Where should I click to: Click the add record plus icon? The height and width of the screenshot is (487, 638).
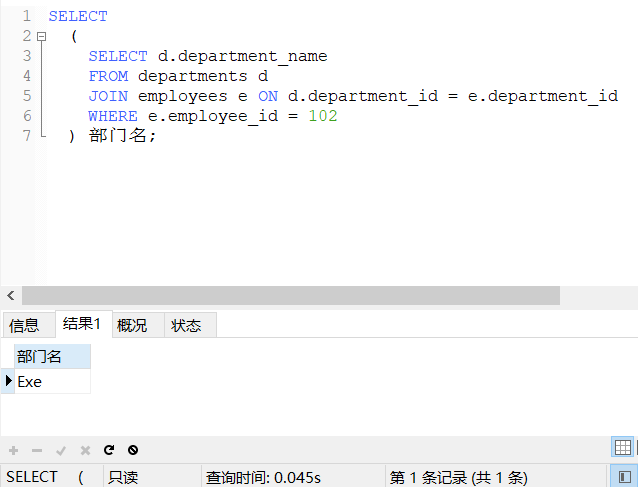tap(13, 451)
